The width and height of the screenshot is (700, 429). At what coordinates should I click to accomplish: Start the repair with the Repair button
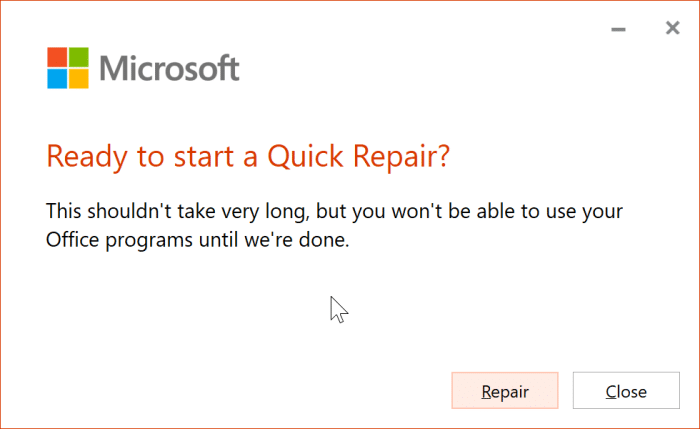(x=504, y=391)
